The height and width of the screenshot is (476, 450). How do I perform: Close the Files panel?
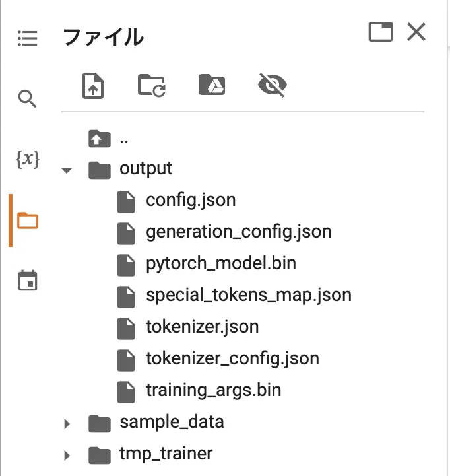416,32
